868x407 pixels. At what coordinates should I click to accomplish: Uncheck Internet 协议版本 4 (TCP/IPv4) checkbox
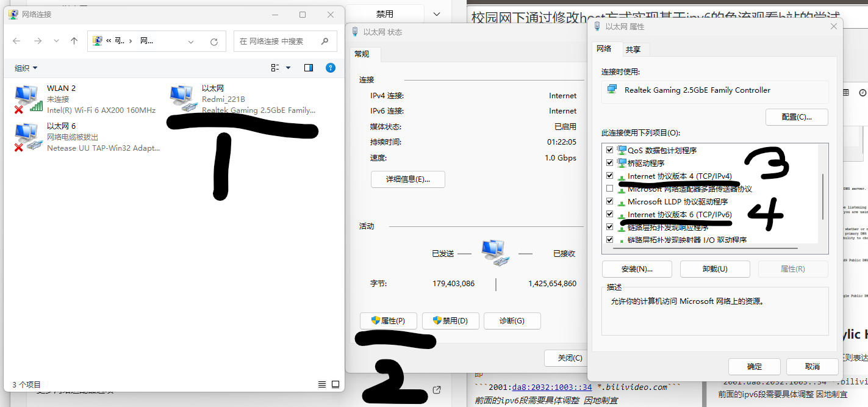[609, 176]
